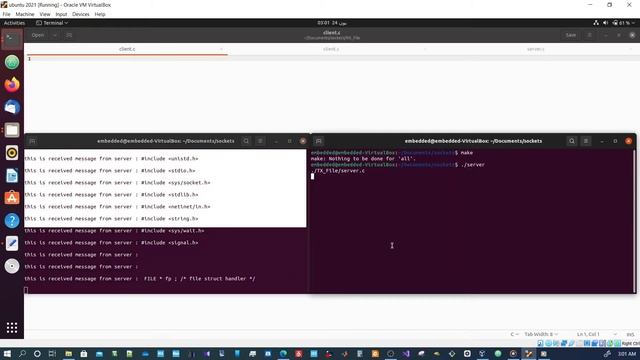This screenshot has width=640, height=360.
Task: Open Microsoft Edge from Windows taskbar
Action: (283, 354)
